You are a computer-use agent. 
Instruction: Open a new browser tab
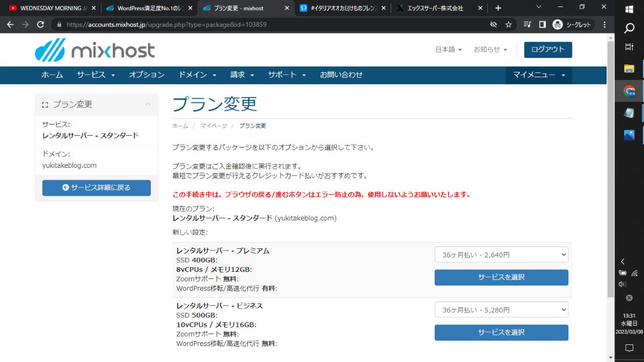[498, 8]
